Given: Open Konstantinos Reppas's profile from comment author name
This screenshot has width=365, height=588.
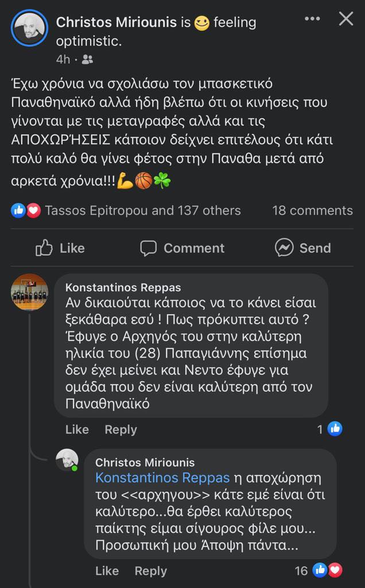Looking at the screenshot, I should [123, 287].
